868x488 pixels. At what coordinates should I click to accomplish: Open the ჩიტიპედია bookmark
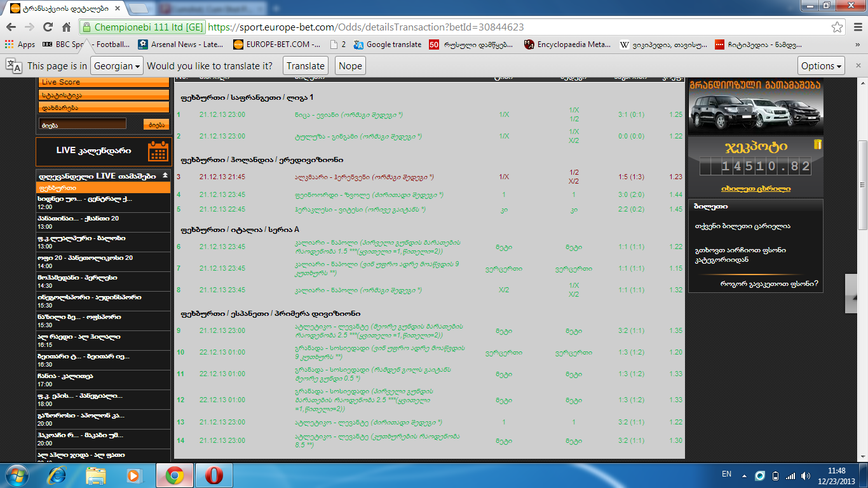click(759, 44)
